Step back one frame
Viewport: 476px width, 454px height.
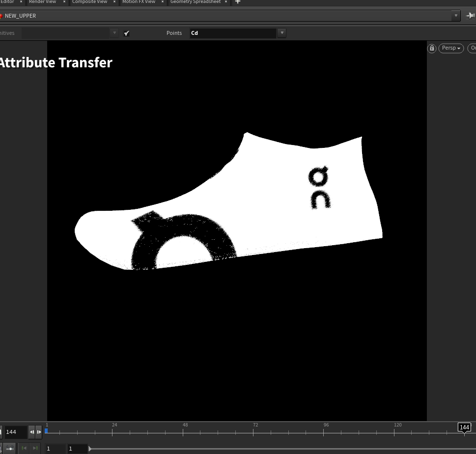[x=32, y=432]
